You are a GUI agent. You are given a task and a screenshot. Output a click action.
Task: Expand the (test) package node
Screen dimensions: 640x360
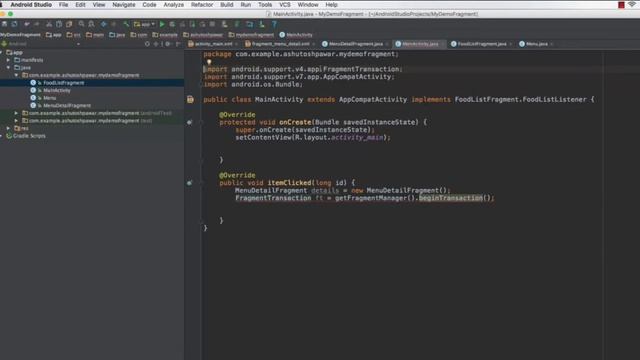(x=16, y=121)
